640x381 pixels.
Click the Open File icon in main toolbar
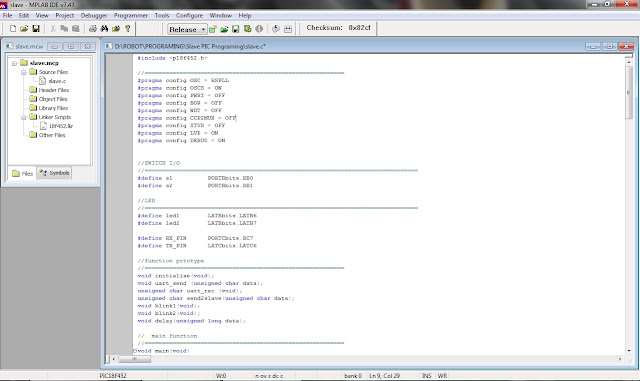[x=24, y=29]
